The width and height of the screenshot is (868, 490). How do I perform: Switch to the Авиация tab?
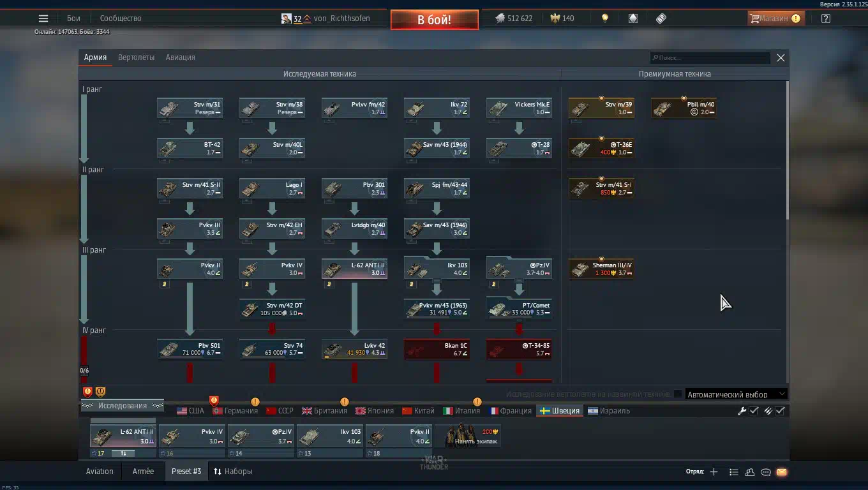click(181, 57)
